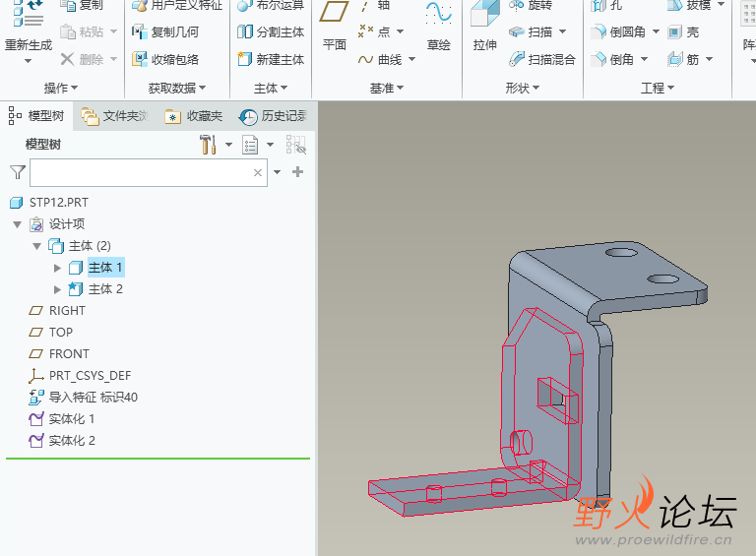Open the 倒圆角 dropdown arrow
Viewport: 756px width, 556px height.
(656, 31)
